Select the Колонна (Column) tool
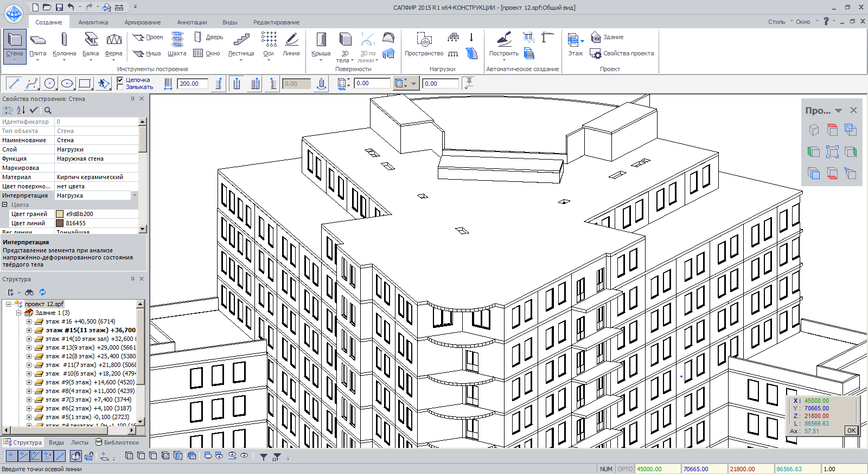The height and width of the screenshot is (475, 868). pyautogui.click(x=64, y=40)
